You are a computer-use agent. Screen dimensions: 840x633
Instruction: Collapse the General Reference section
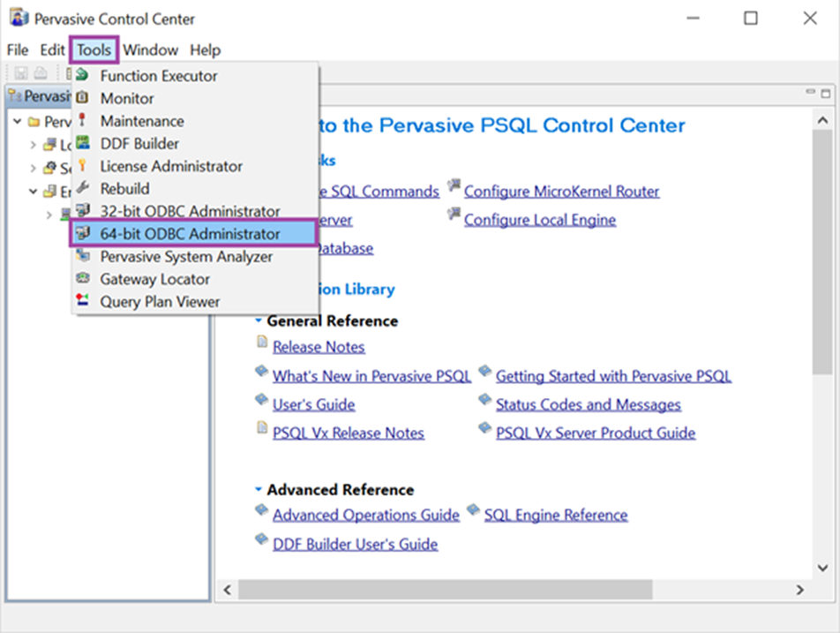tap(259, 320)
